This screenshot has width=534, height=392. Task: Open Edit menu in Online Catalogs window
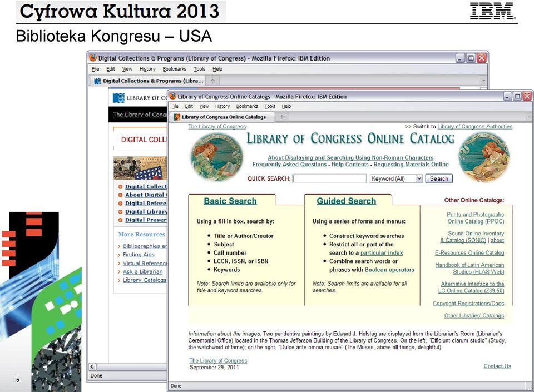tap(189, 106)
